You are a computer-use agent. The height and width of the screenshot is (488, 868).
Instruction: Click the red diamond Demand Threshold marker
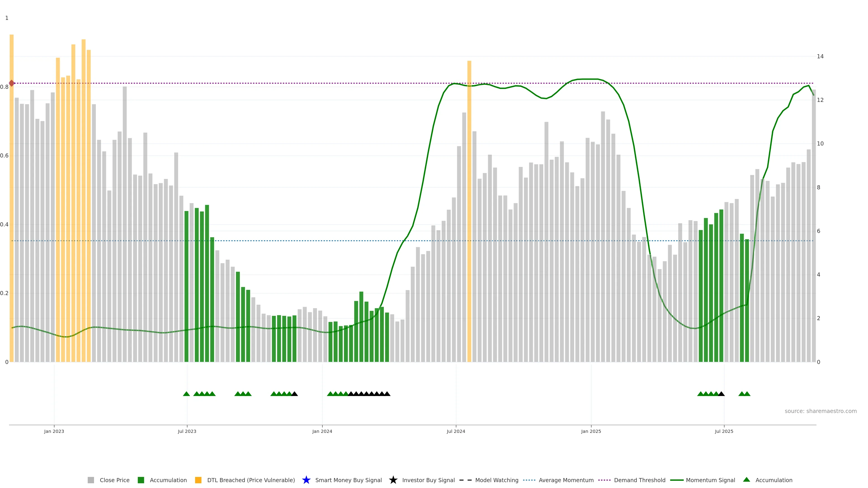point(12,83)
